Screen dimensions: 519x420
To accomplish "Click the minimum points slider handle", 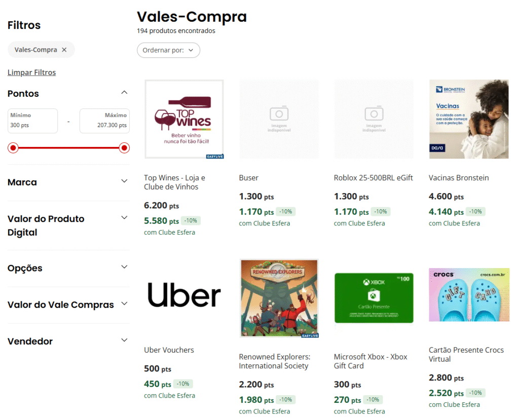I will coord(13,148).
